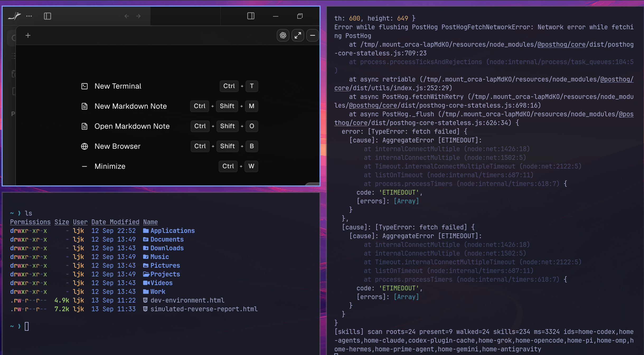Click simulated-reverse-report.html file name
This screenshot has width=644, height=355.
pyautogui.click(x=204, y=309)
